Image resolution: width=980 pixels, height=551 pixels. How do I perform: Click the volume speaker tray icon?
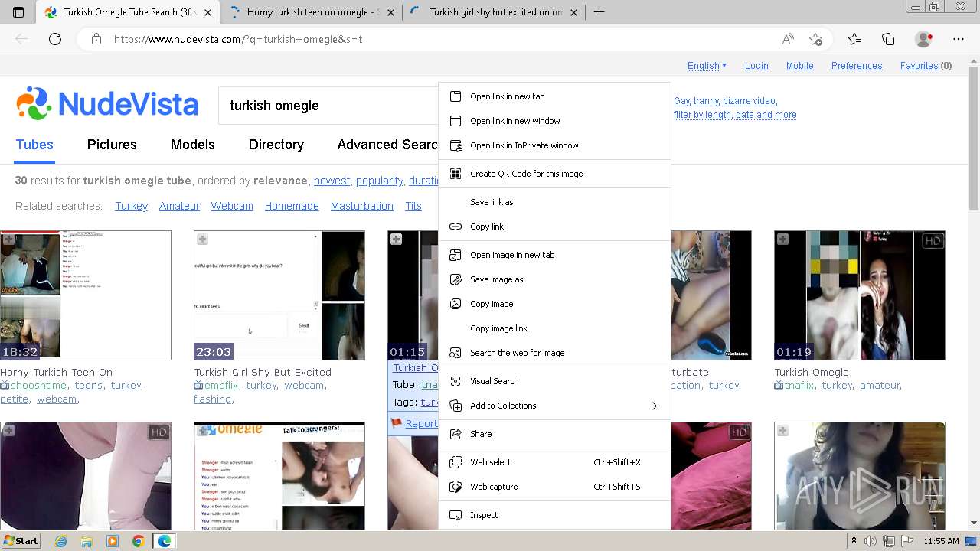point(871,541)
